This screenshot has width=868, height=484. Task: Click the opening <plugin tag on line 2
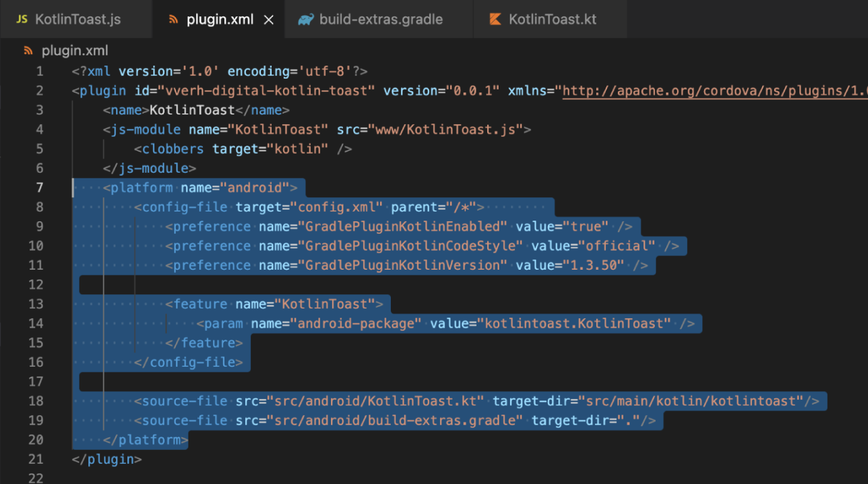tap(99, 91)
